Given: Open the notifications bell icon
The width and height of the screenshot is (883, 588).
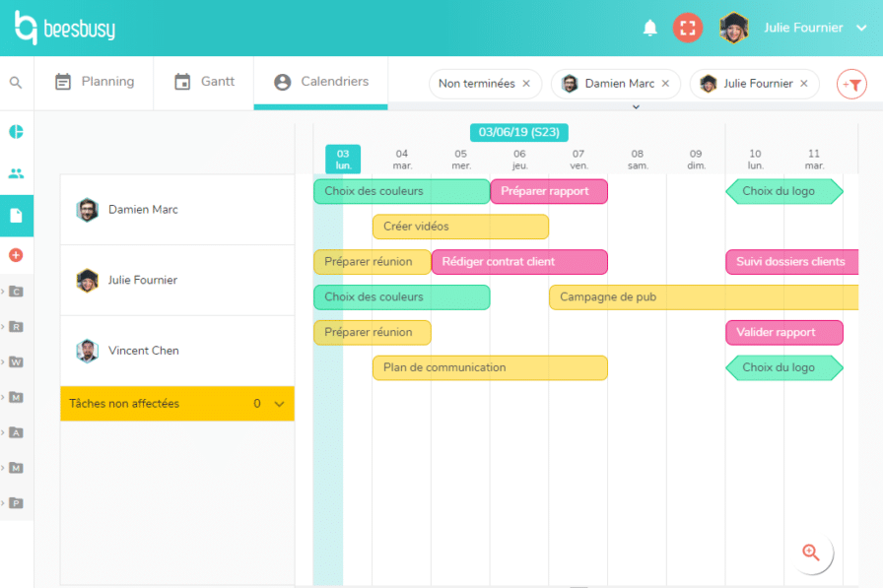Looking at the screenshot, I should coord(650,28).
